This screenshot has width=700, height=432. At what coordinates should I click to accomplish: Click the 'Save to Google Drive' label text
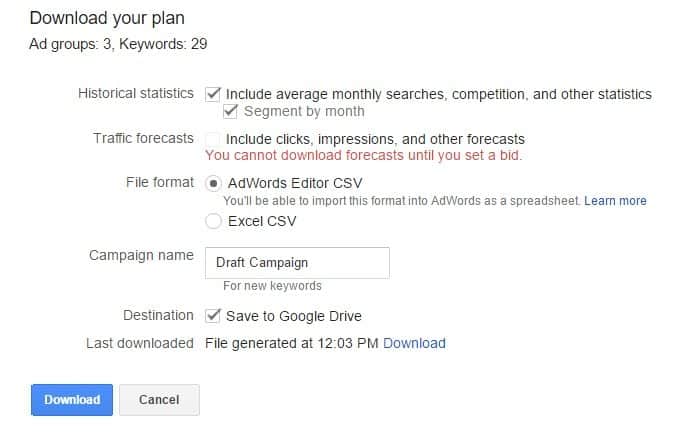(x=294, y=316)
